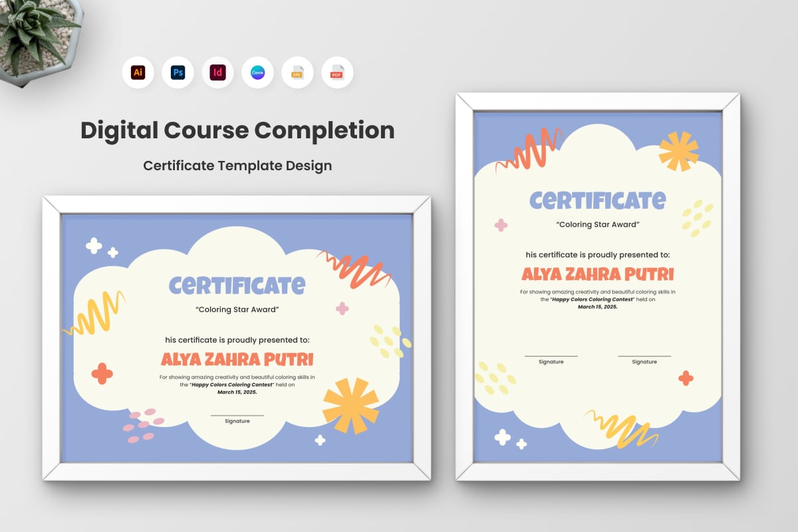Select the "Certificate Template Design" subtitle
This screenshot has height=532, width=798.
237,166
